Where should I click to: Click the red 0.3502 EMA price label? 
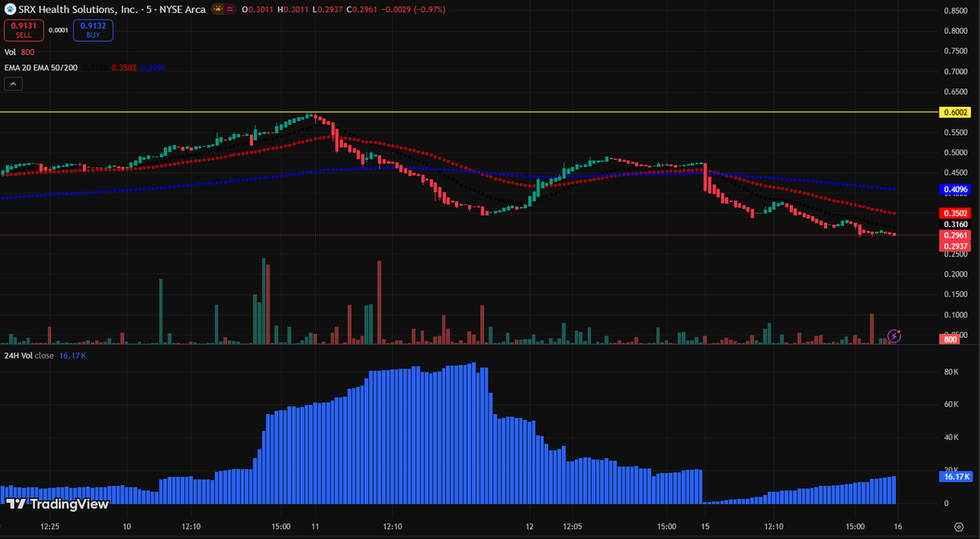tap(955, 212)
